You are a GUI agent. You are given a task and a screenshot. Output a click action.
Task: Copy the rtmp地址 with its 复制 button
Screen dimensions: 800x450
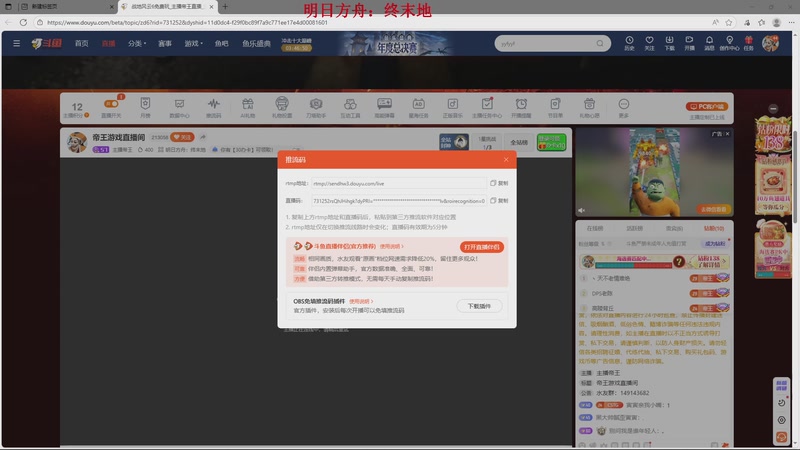pos(499,183)
